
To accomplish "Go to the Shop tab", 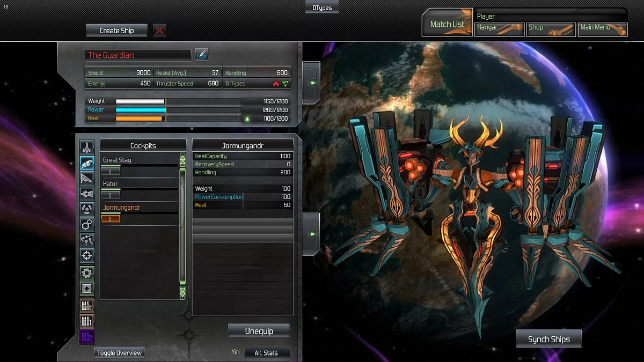I will 550,28.
